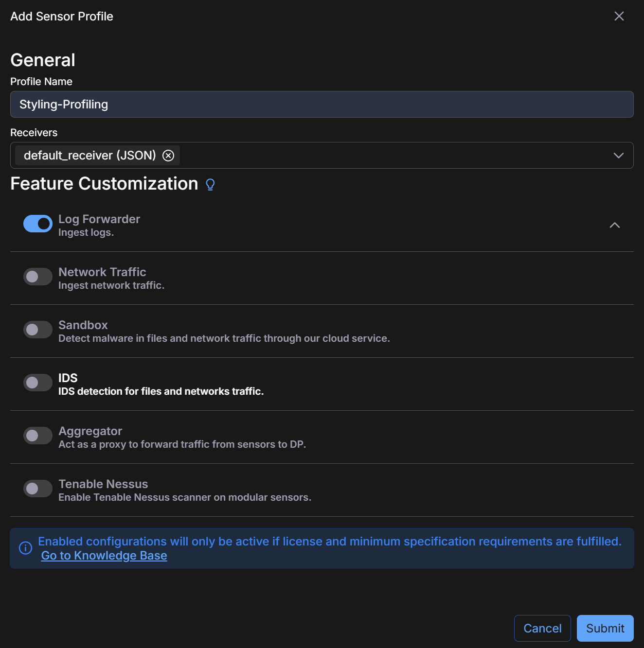Screen dimensions: 644x648
Task: Submit the new sensor profile
Action: (x=605, y=628)
